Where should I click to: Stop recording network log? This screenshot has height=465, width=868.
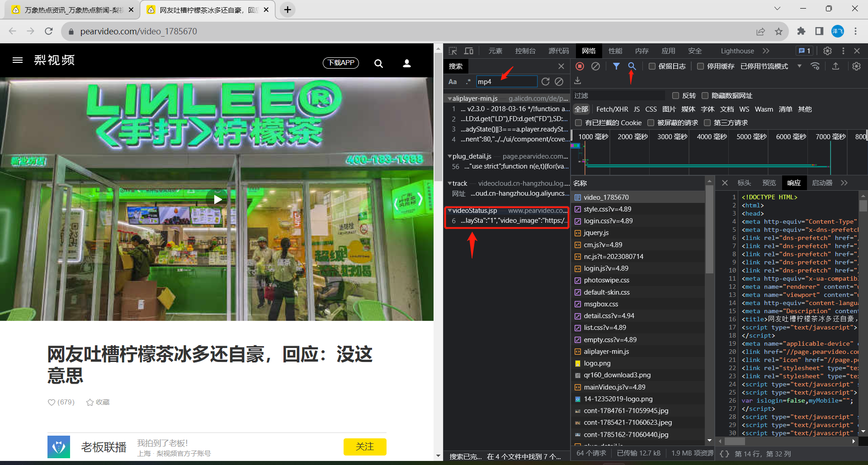click(x=580, y=66)
